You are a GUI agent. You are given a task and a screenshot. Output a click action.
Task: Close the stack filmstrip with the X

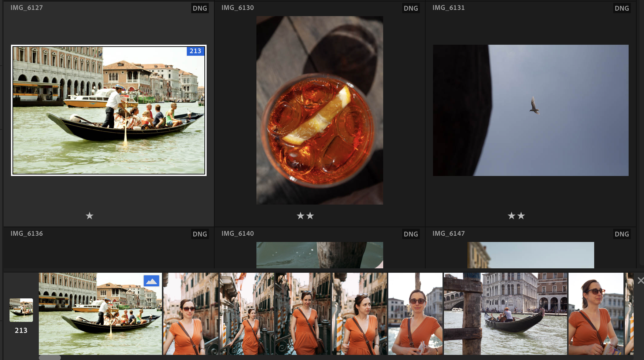[x=640, y=280]
